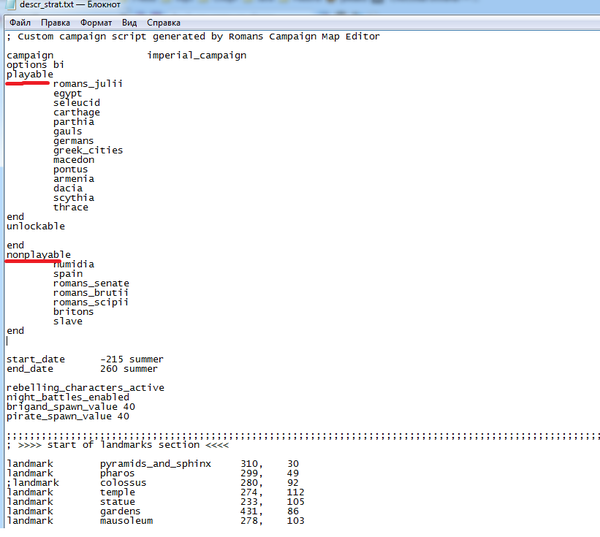The height and width of the screenshot is (537, 600).
Task: Click the 'mausoleum' landmark name
Action: pos(126,521)
